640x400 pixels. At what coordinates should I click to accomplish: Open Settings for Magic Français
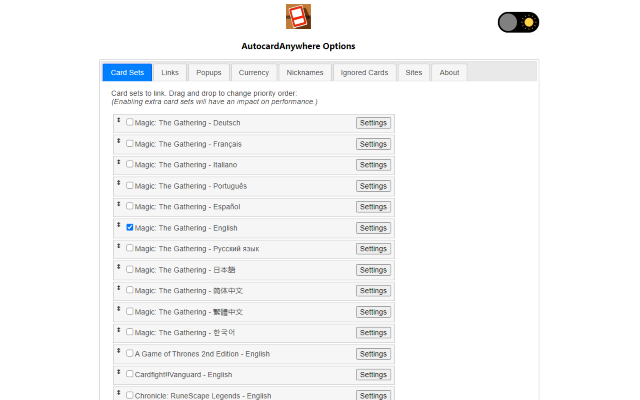[373, 144]
